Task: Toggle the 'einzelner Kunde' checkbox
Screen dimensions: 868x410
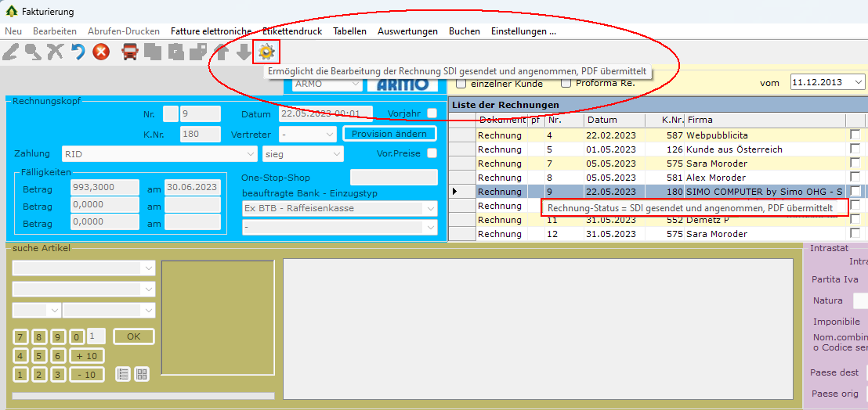Action: (x=461, y=83)
